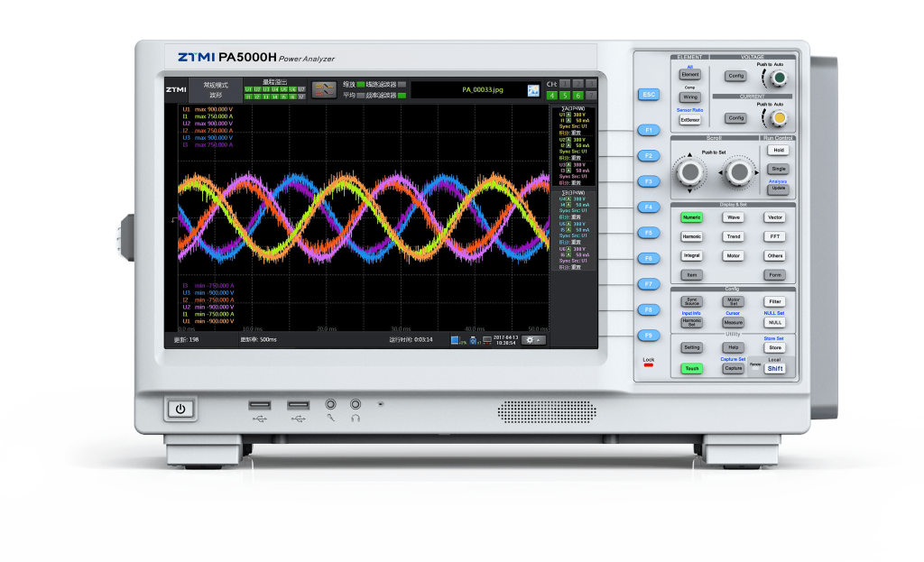Open the mode selector in the top-left of screen
The image size is (924, 562).
[215, 89]
